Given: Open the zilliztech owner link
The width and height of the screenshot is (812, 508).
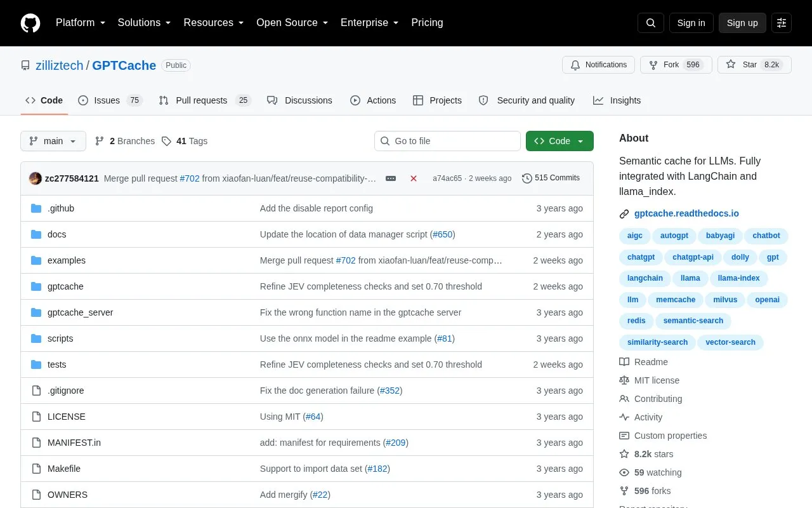Looking at the screenshot, I should click(x=60, y=65).
